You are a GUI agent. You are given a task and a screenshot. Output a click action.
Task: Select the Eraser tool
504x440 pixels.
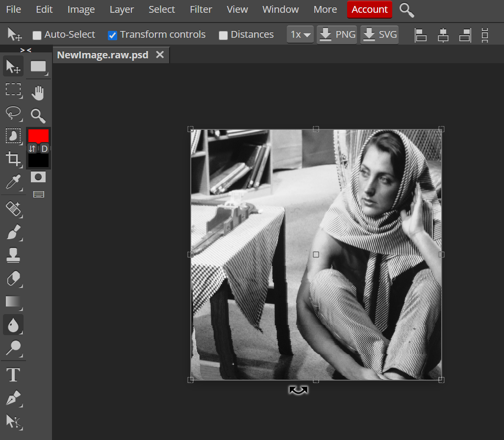13,278
